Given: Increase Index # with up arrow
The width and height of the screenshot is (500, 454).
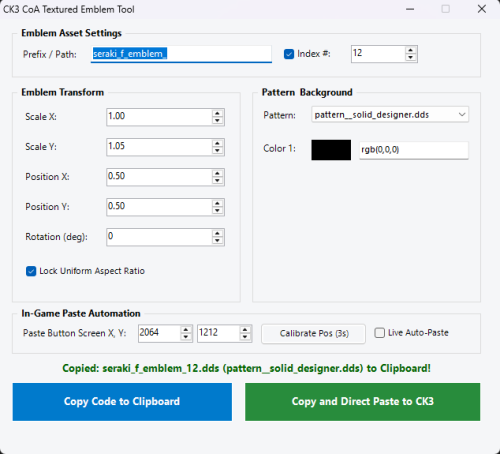Looking at the screenshot, I should 411,50.
